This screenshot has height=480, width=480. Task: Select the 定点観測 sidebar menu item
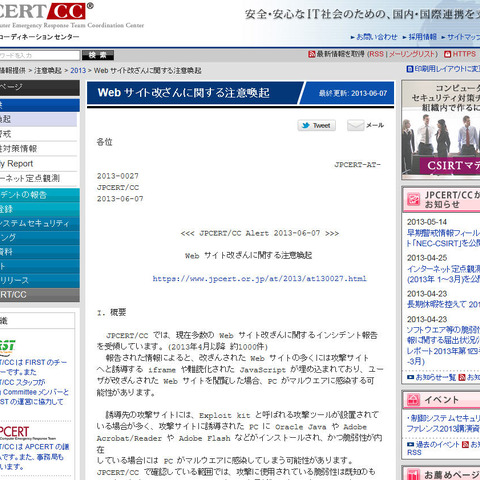[x=38, y=178]
